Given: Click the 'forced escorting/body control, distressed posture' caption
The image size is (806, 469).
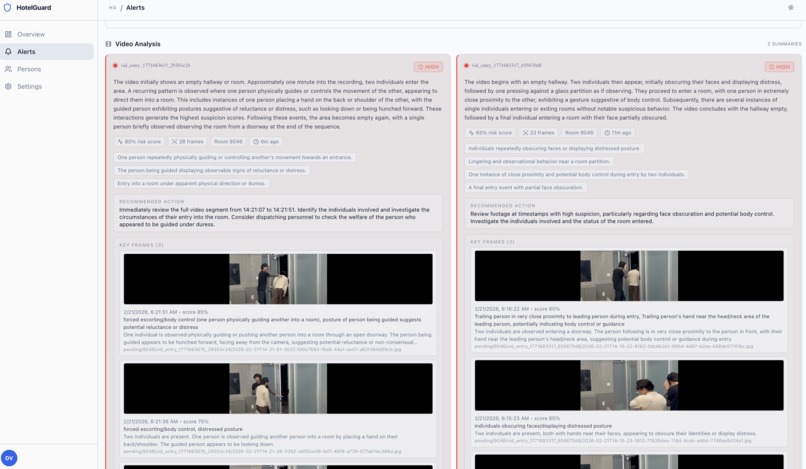Looking at the screenshot, I should tap(183, 429).
